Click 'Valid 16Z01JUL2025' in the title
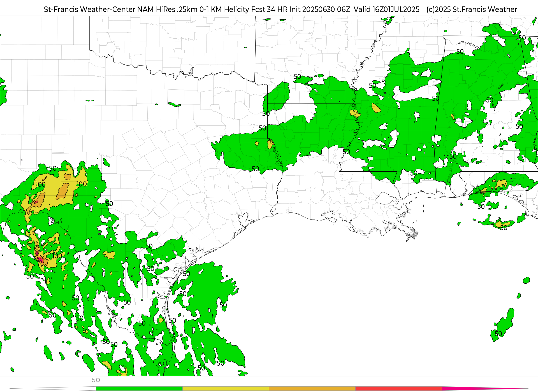This screenshot has height=392, width=538. [x=386, y=10]
